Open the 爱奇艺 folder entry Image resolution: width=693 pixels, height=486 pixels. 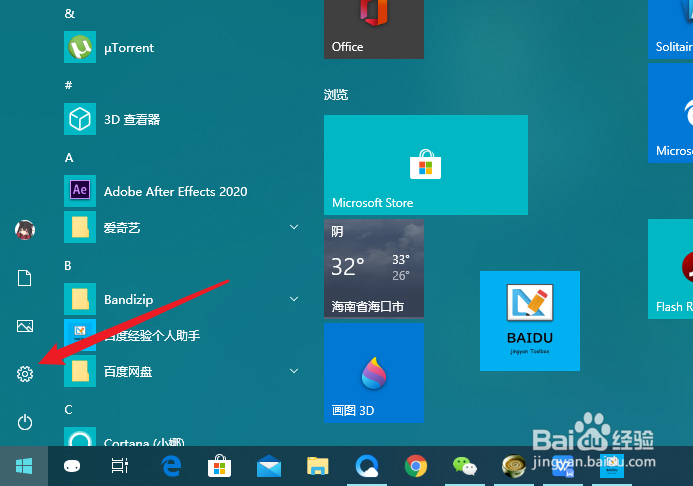pyautogui.click(x=181, y=227)
